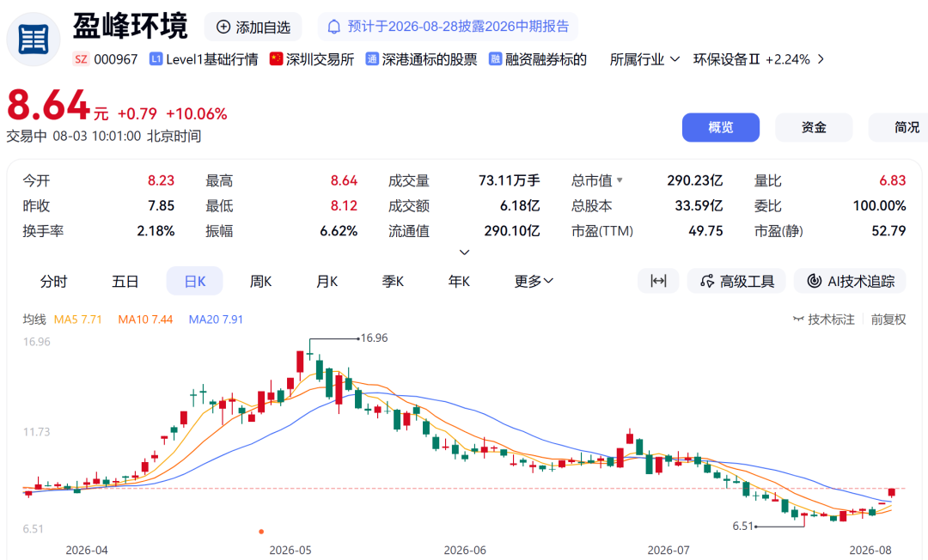Open the 2026中期报告 disclosure notice
The width and height of the screenshot is (928, 560).
(448, 27)
